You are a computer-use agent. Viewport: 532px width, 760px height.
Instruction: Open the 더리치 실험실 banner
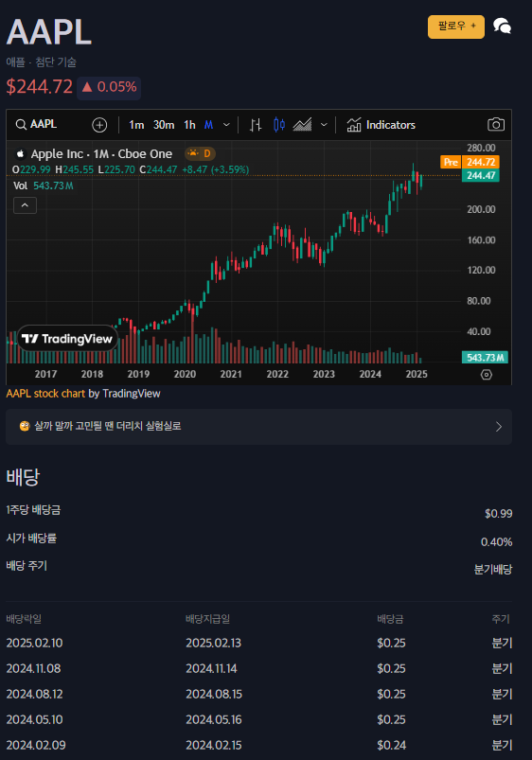(259, 427)
